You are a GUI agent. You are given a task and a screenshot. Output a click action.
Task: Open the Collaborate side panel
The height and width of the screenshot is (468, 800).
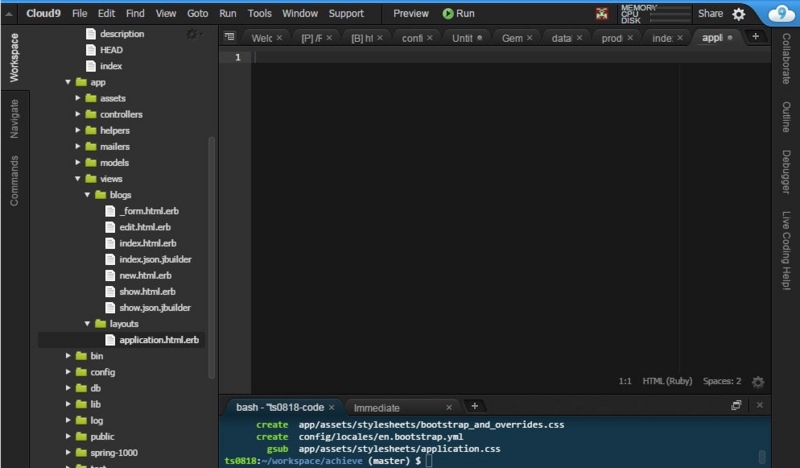(786, 58)
